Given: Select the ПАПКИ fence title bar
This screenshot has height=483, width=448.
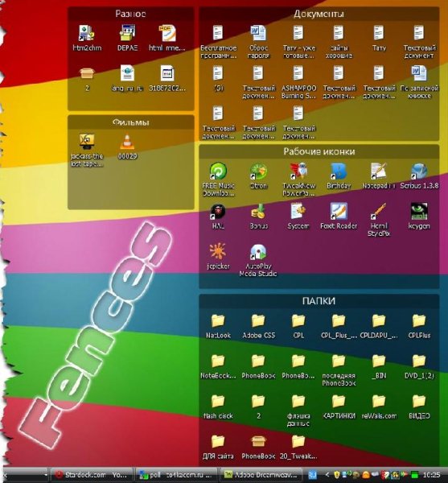Looking at the screenshot, I should click(319, 301).
